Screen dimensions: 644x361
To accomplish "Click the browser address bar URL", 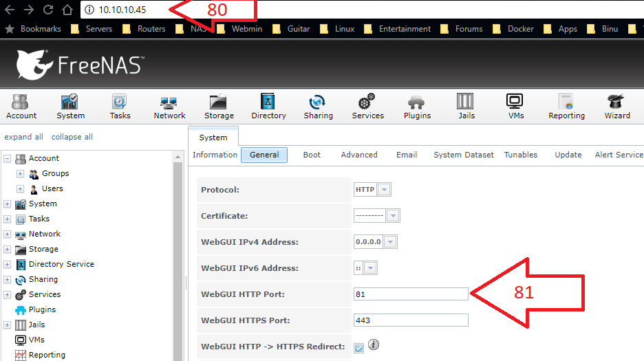I will [122, 10].
